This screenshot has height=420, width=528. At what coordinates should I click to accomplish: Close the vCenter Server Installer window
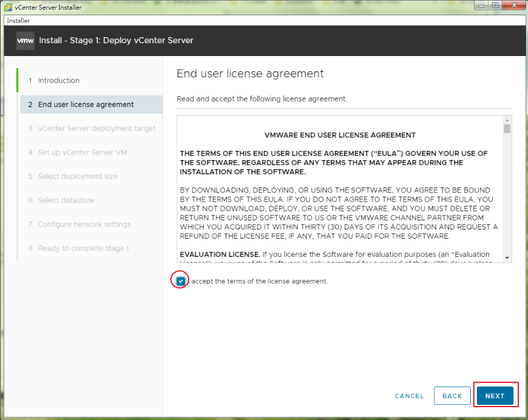514,5
